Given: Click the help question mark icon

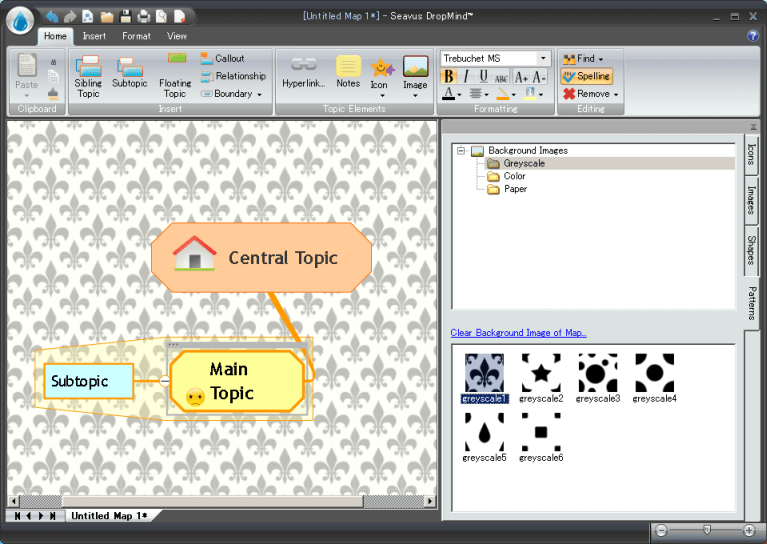Looking at the screenshot, I should tap(753, 36).
